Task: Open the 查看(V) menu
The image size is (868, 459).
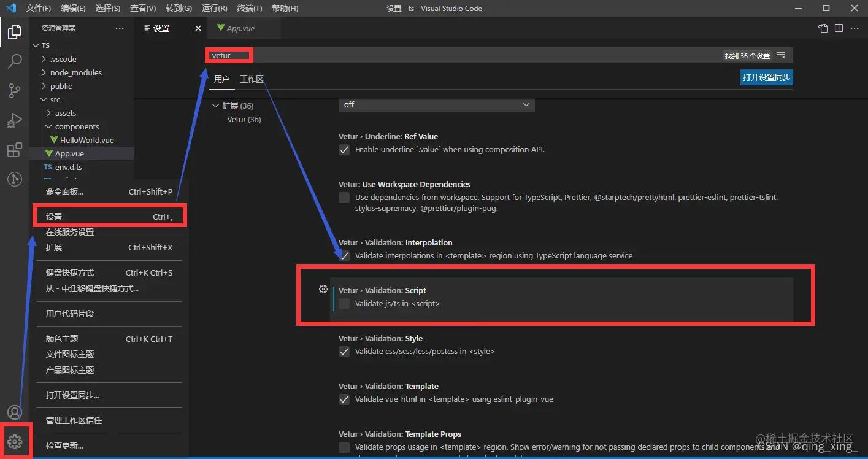Action: tap(143, 9)
